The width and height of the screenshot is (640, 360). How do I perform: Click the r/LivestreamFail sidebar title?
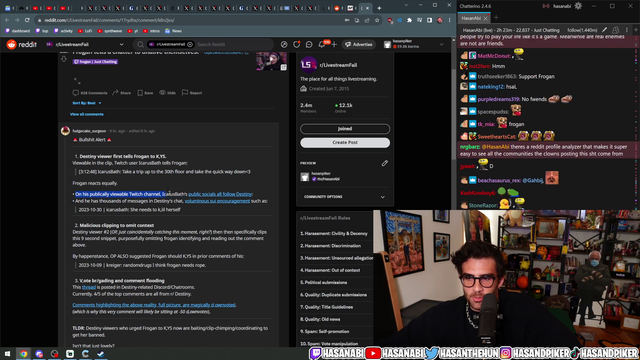pyautogui.click(x=338, y=65)
